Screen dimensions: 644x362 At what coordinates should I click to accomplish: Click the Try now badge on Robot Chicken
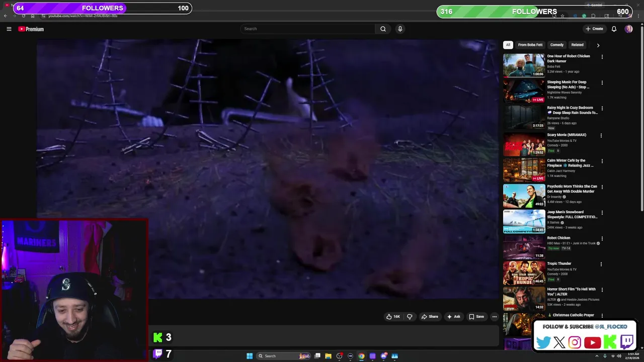click(x=553, y=248)
